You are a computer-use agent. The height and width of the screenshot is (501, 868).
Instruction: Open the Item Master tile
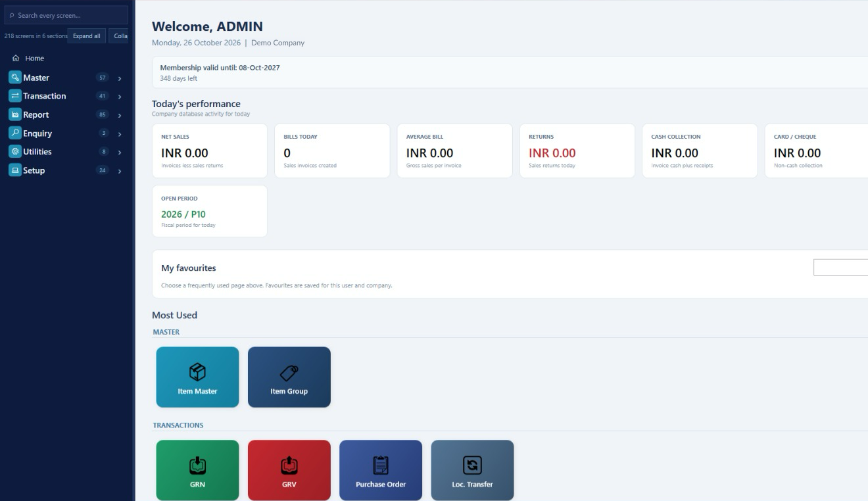point(197,377)
